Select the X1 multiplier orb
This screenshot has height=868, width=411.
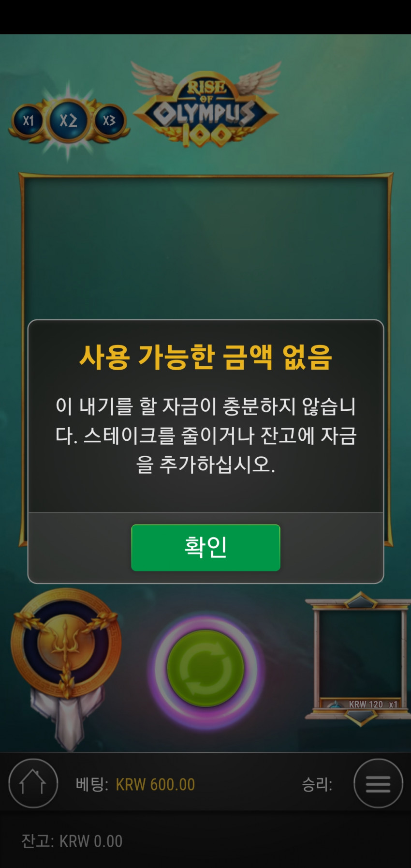(29, 120)
